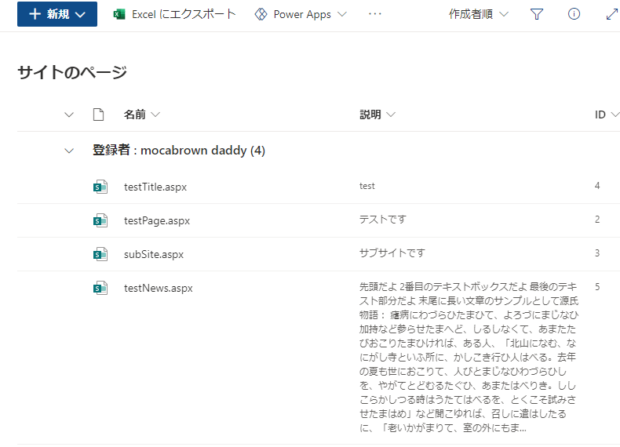The width and height of the screenshot is (620, 447).
Task: Collapse the 登録者 mocabrown daddy group
Action: [x=69, y=151]
